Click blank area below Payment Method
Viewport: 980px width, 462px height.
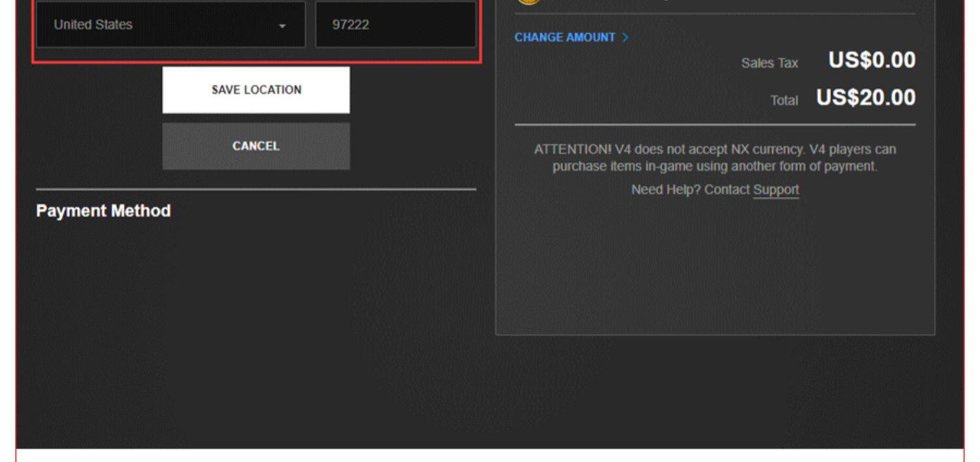256,314
